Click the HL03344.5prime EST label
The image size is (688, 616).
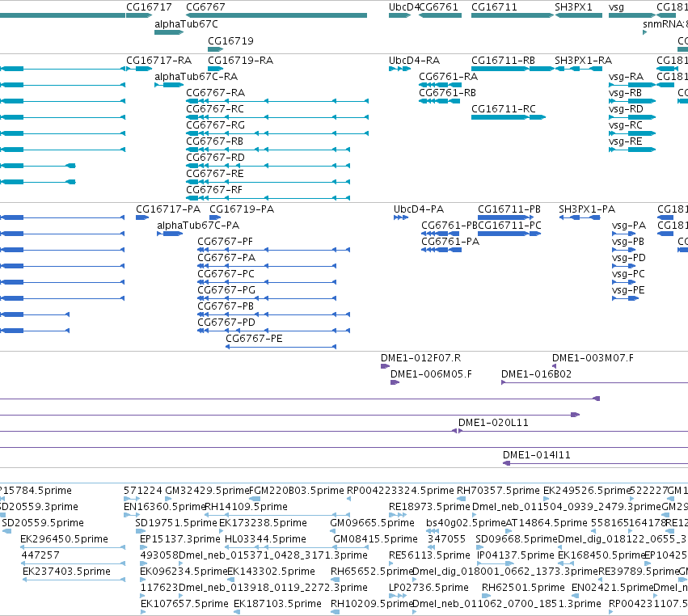tap(265, 539)
